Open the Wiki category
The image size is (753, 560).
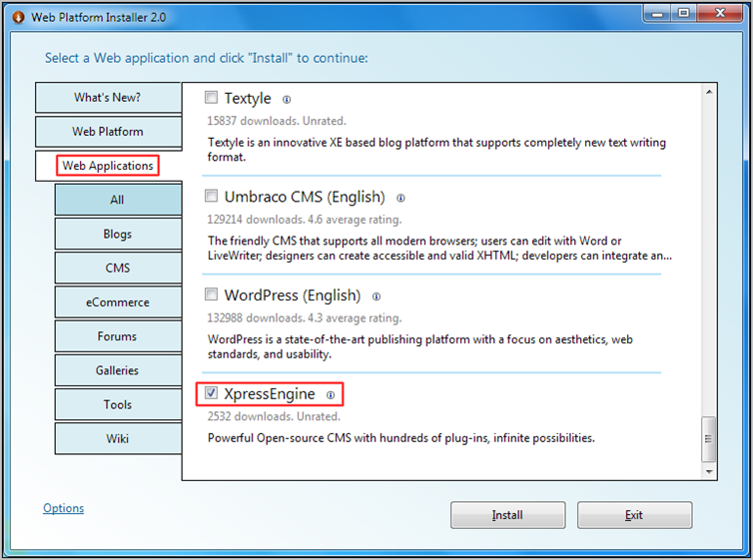point(118,438)
